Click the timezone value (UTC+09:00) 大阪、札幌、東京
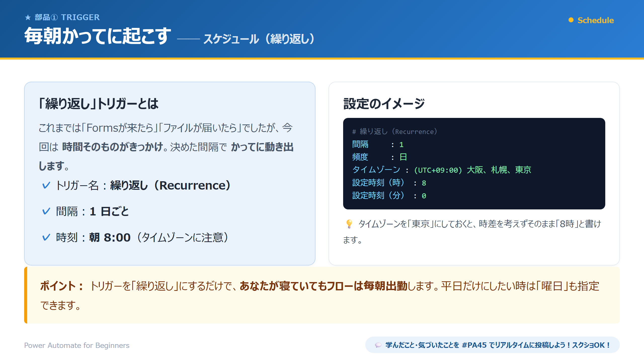The image size is (644, 362). (473, 170)
